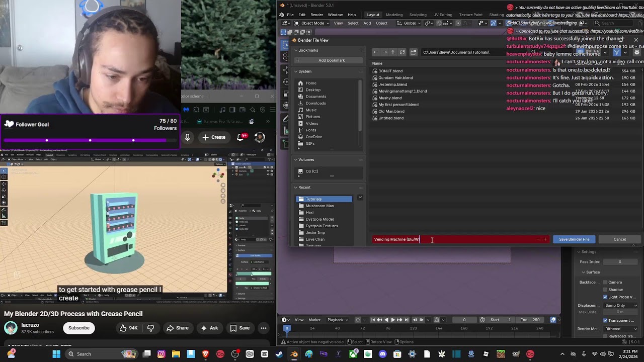Click the Use Preview Range stopwatch icon
This screenshot has width=644, height=362.
pos(482,320)
